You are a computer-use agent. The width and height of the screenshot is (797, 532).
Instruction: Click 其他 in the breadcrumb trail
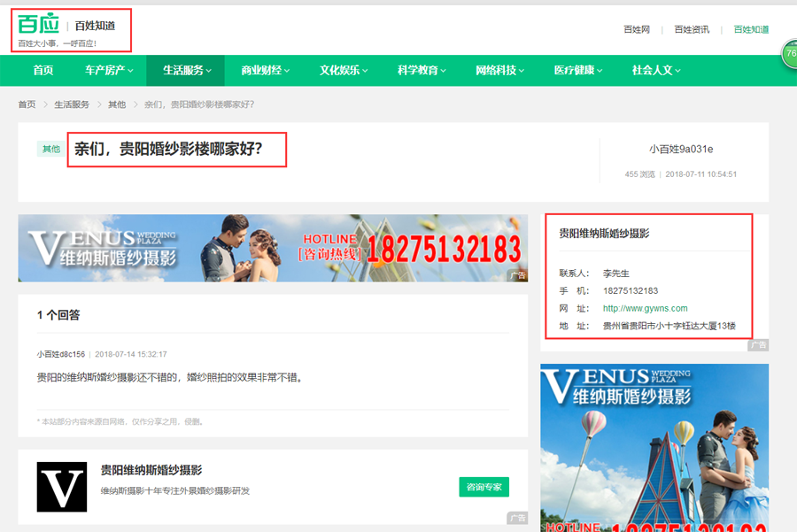(x=117, y=104)
